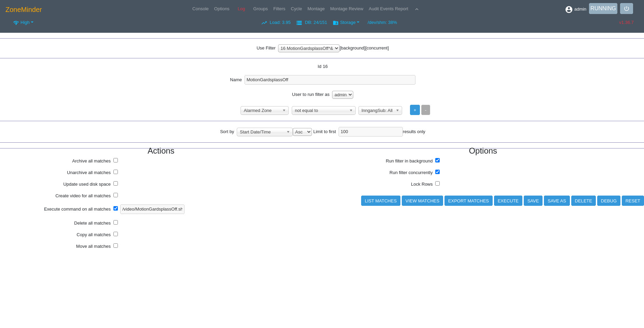Open the Montage Review page
The image size is (644, 328).
(x=346, y=9)
